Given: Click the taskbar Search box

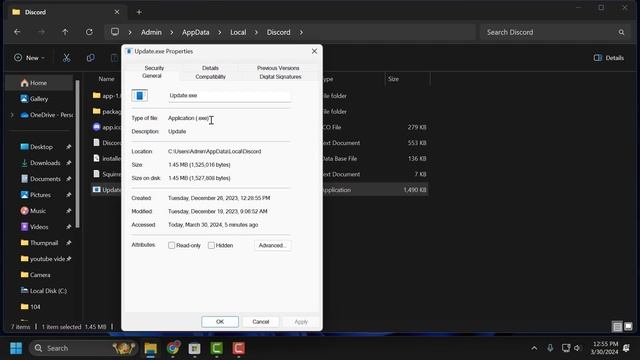Looking at the screenshot, I should coord(83,348).
